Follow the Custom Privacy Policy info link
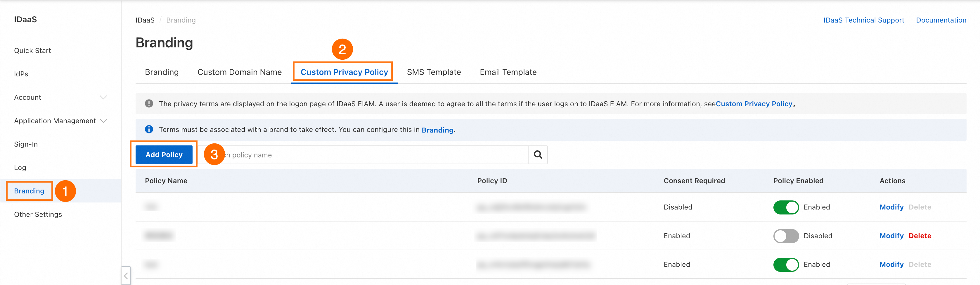 (x=754, y=104)
